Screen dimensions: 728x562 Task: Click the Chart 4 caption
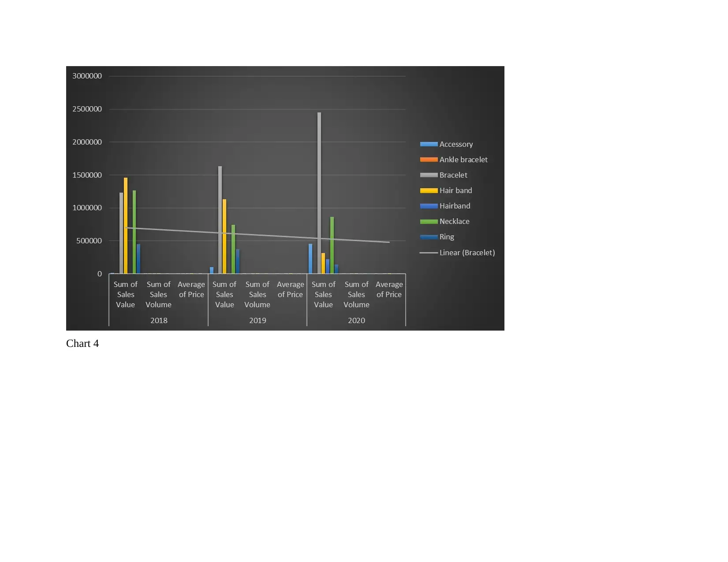coord(82,343)
